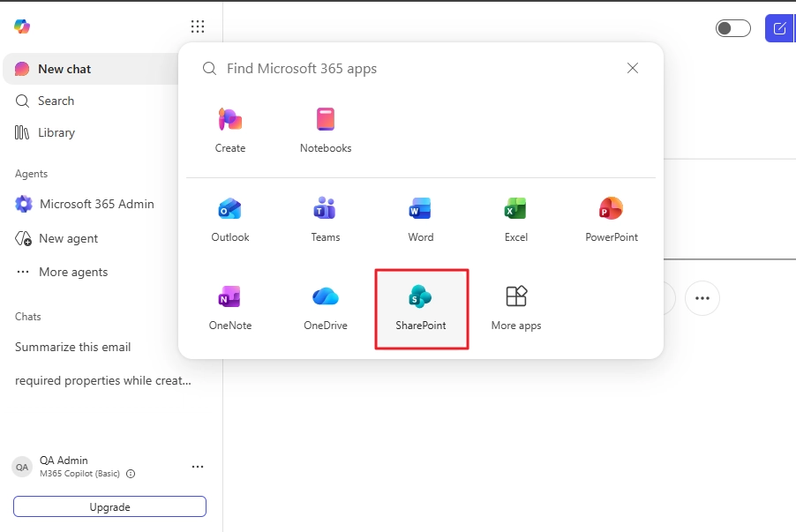The image size is (796, 532).
Task: Launch Excel from the app panel
Action: pyautogui.click(x=515, y=220)
